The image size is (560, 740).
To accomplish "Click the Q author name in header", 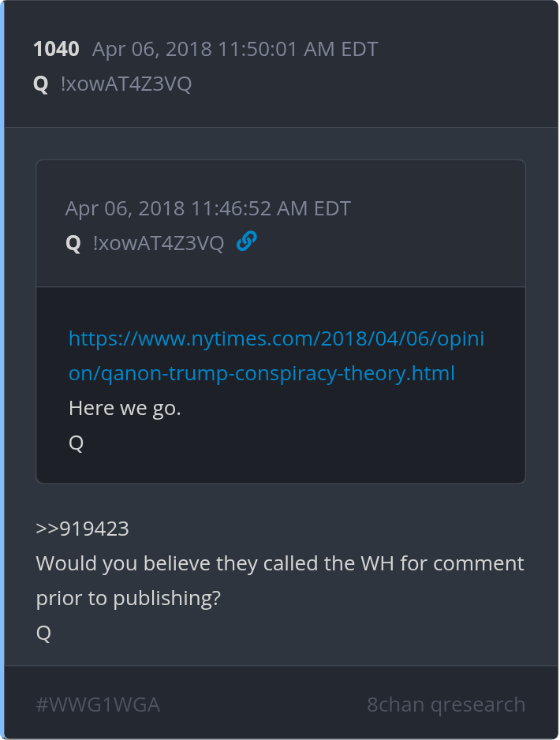I will point(41,84).
